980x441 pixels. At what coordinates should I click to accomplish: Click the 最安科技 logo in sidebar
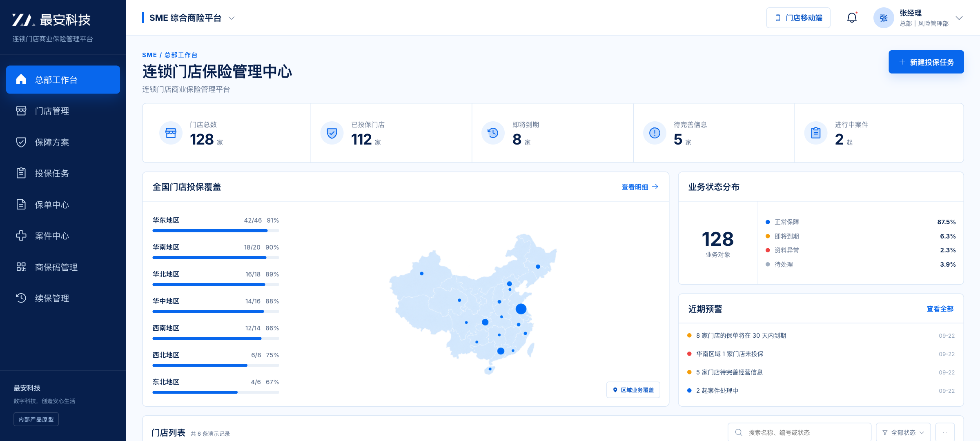click(x=51, y=20)
